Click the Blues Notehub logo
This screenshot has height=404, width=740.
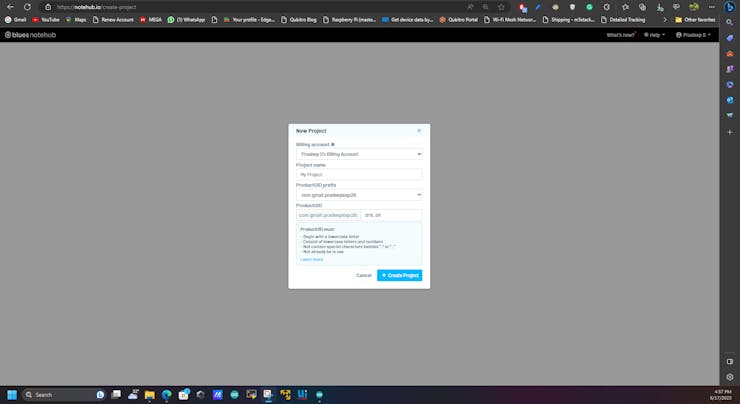pos(30,35)
